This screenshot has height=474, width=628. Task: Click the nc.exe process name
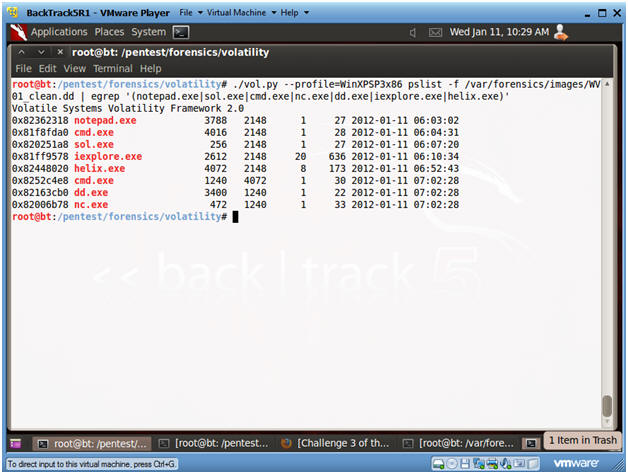(91, 205)
